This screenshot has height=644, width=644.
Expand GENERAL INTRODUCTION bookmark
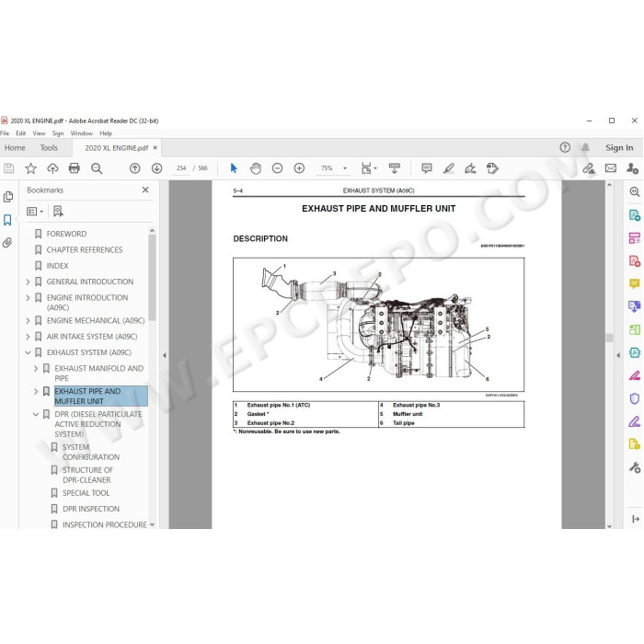[x=28, y=282]
